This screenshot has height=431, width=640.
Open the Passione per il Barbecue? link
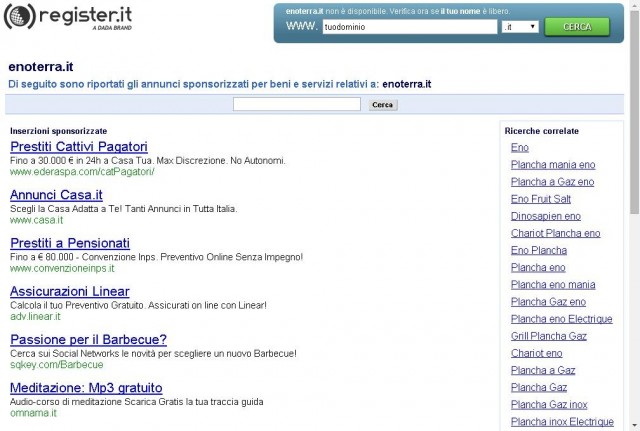coord(89,339)
